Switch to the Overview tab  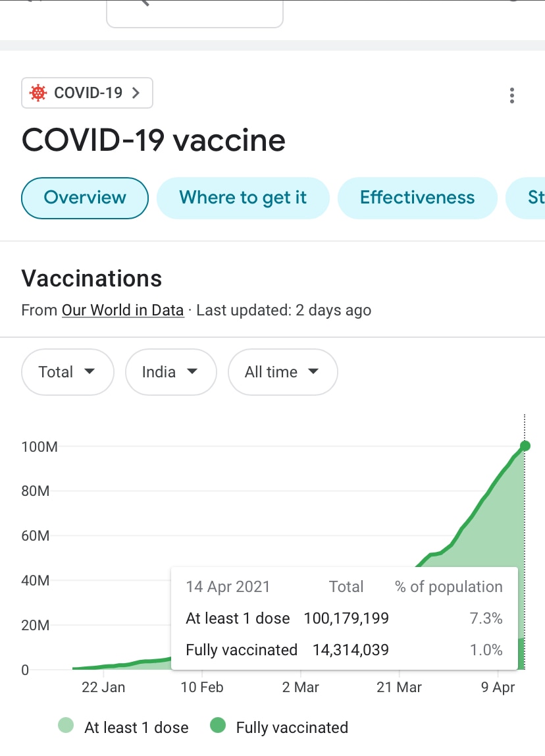point(84,198)
